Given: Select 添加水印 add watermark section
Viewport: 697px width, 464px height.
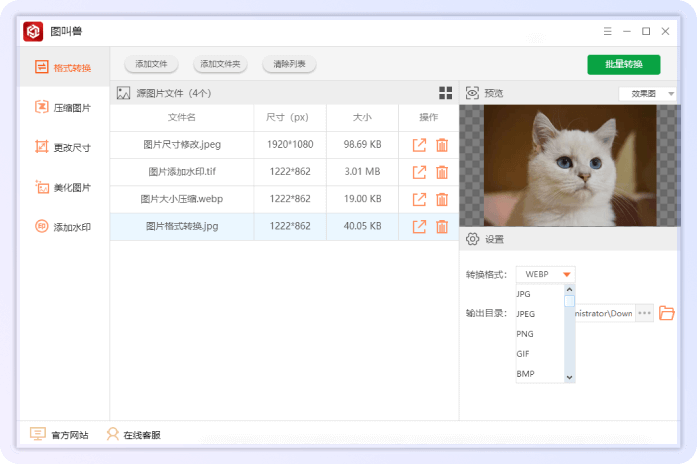Looking at the screenshot, I should coord(63,227).
